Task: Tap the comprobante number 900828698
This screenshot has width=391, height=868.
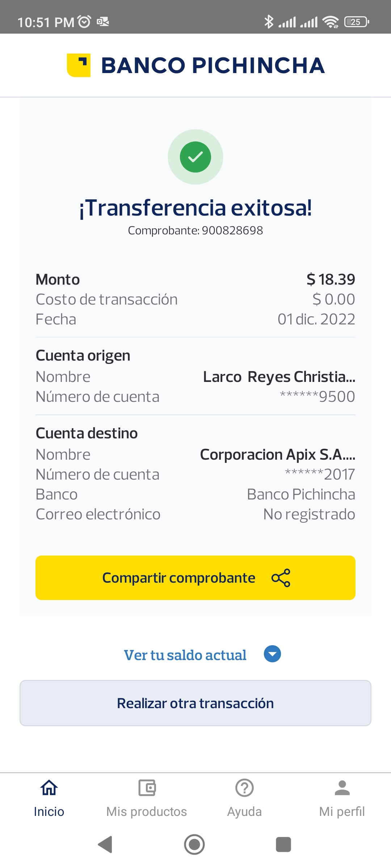Action: [x=232, y=230]
